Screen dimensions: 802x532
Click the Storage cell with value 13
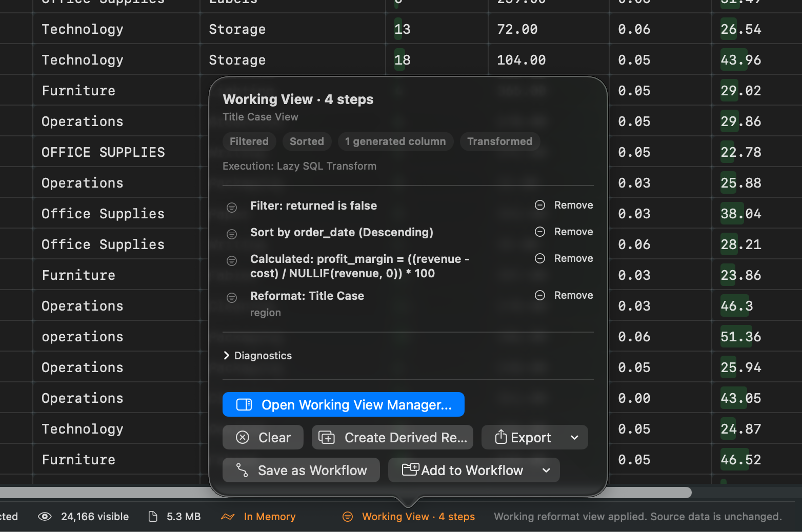click(x=293, y=29)
